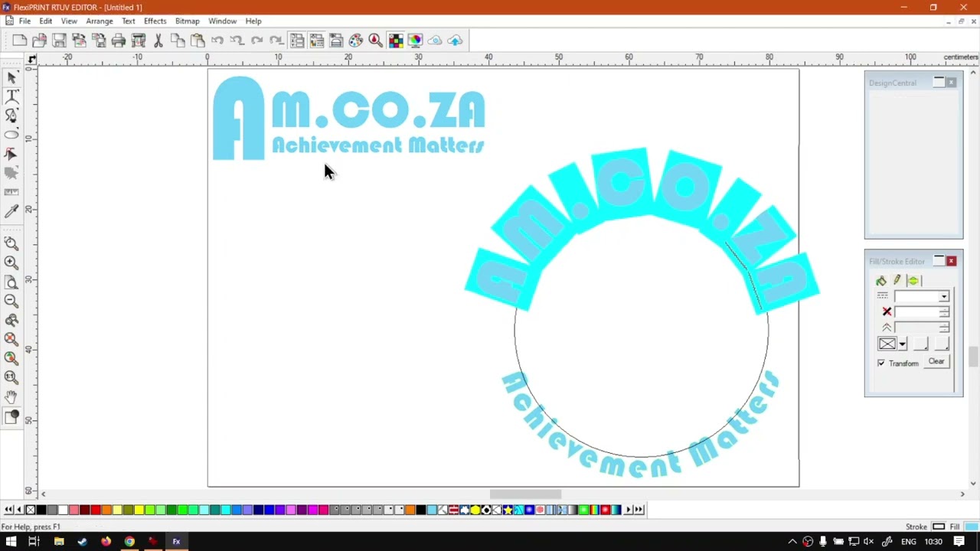This screenshot has width=980, height=551.
Task: Click the Copy toolbar icon
Action: pyautogui.click(x=178, y=41)
